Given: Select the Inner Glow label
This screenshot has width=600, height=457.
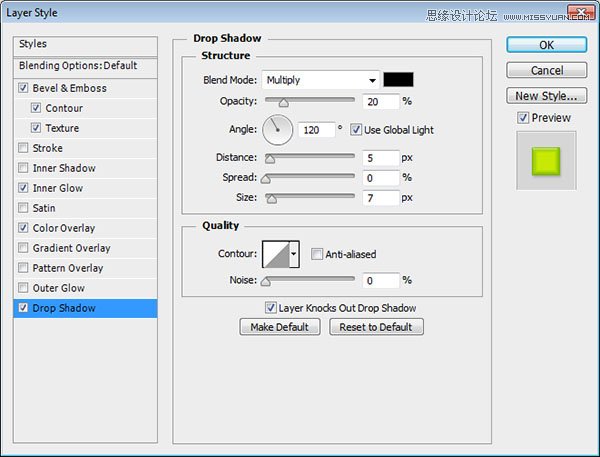Looking at the screenshot, I should [58, 188].
